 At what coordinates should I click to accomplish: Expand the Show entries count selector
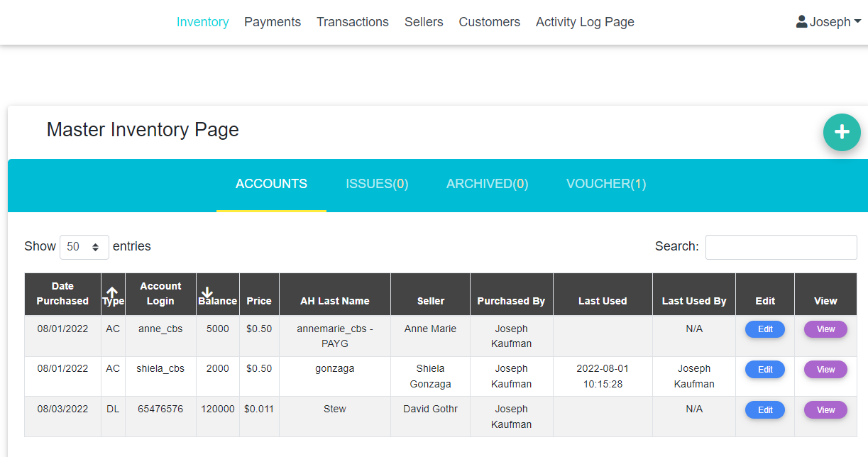click(84, 247)
